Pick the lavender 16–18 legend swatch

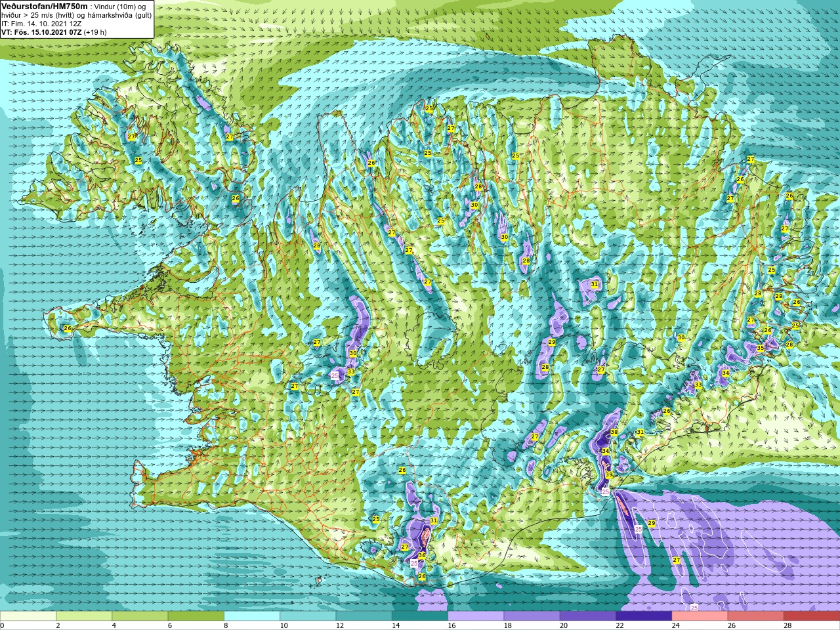point(476,616)
